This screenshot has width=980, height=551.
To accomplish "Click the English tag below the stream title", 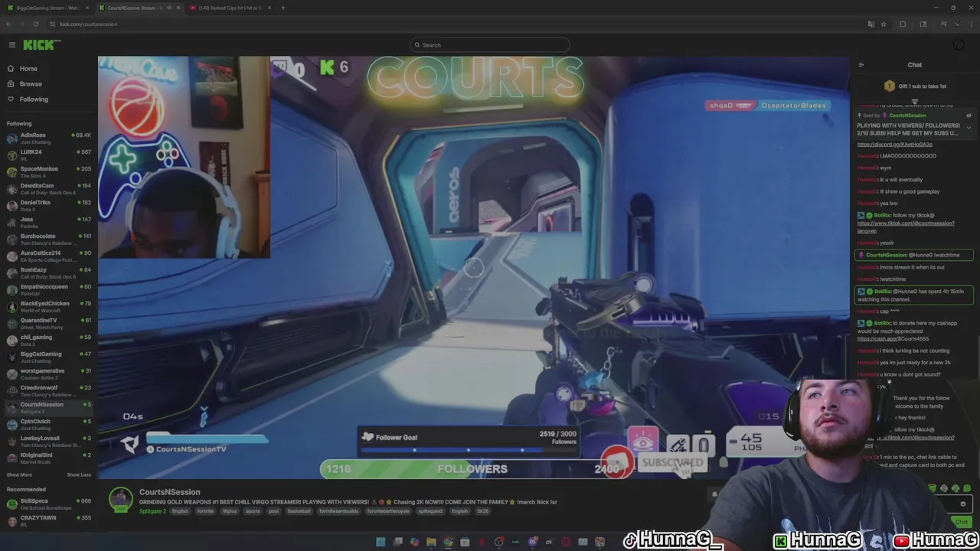I will [180, 511].
